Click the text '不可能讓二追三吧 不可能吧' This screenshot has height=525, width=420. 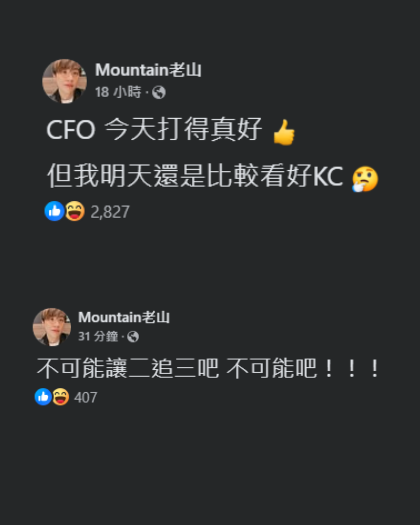point(177,368)
